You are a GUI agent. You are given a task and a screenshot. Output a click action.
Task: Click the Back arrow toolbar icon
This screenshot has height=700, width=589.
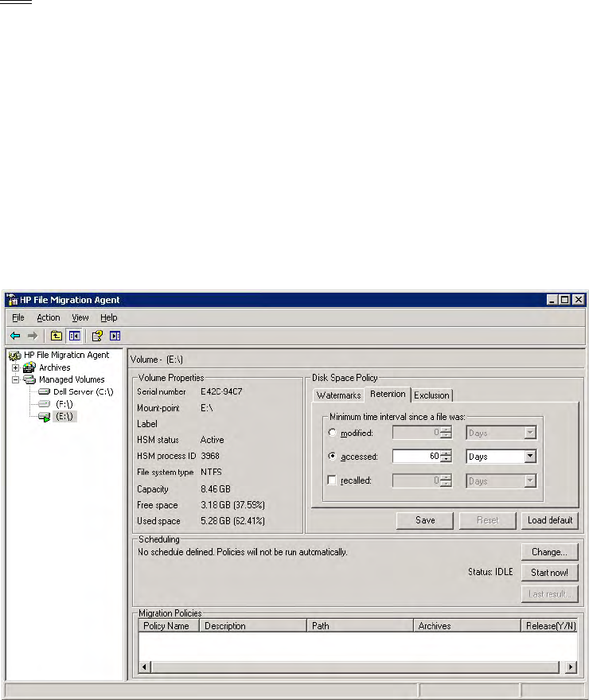coord(15,336)
